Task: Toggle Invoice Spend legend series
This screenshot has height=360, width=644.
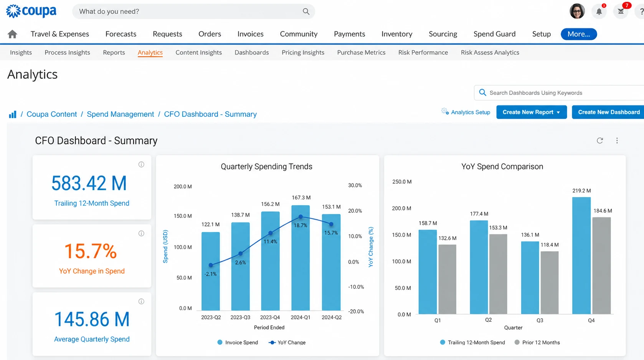Action: (x=238, y=342)
